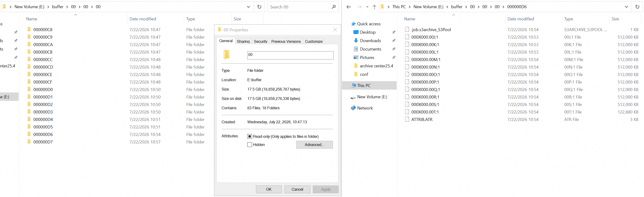Click the refresh icon in the left window
Viewport: 644px width, 197px height.
[x=259, y=7]
